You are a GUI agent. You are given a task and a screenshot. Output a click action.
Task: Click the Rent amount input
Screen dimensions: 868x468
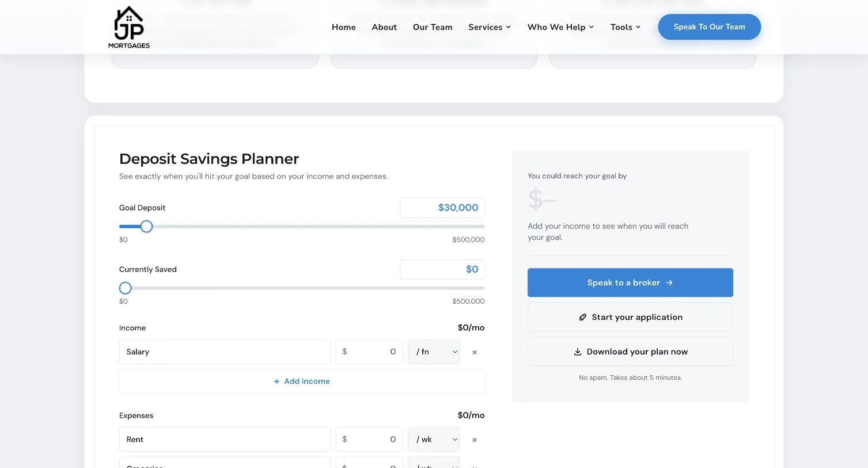(x=369, y=439)
